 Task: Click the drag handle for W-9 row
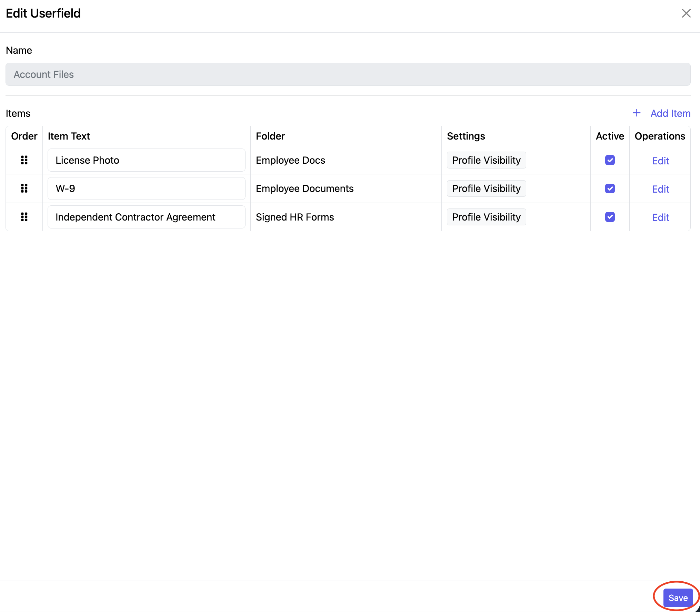24,188
